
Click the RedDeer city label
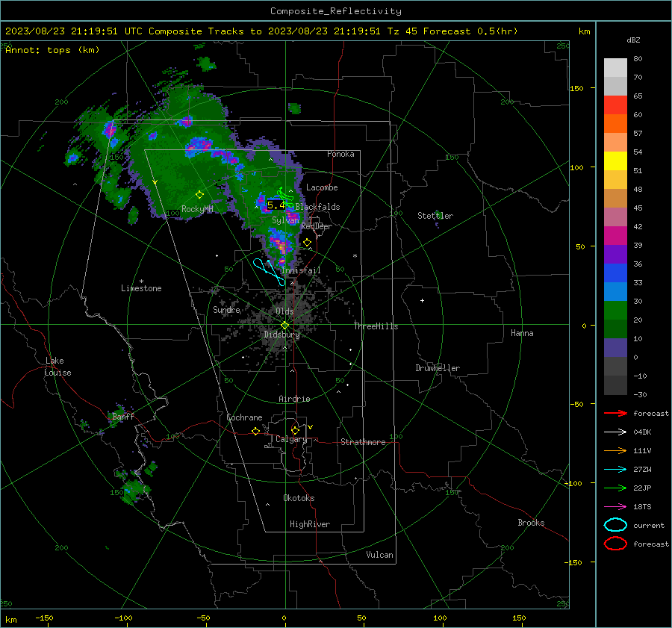[317, 226]
